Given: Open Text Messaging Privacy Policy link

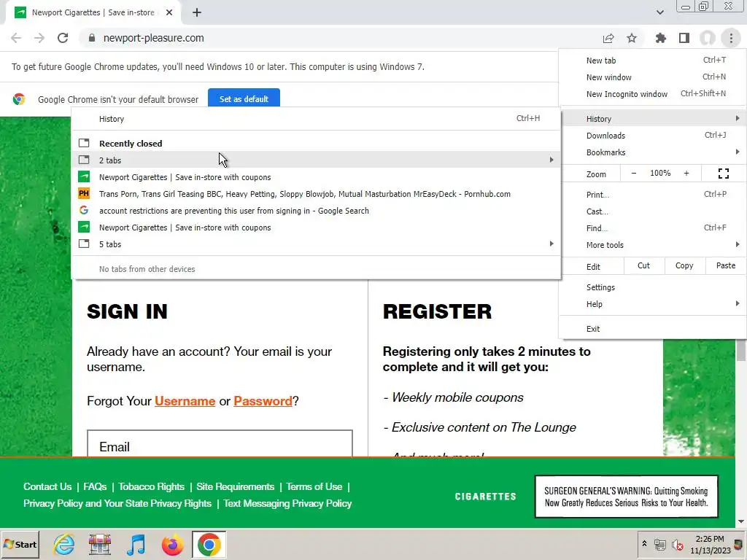Looking at the screenshot, I should (287, 503).
